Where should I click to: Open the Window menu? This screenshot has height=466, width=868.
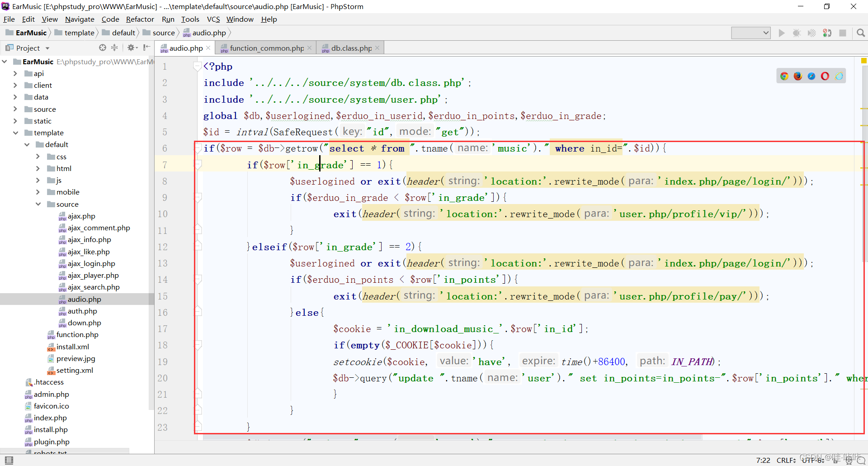click(240, 19)
